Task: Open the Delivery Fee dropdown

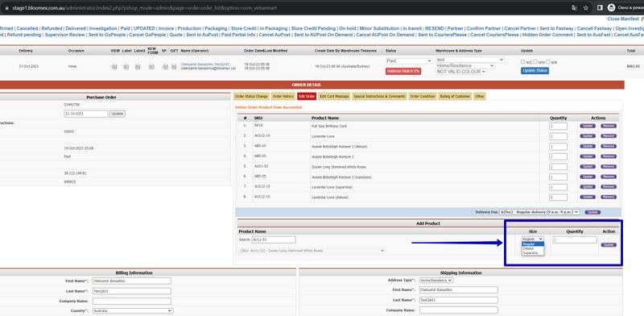Action: 539,212
